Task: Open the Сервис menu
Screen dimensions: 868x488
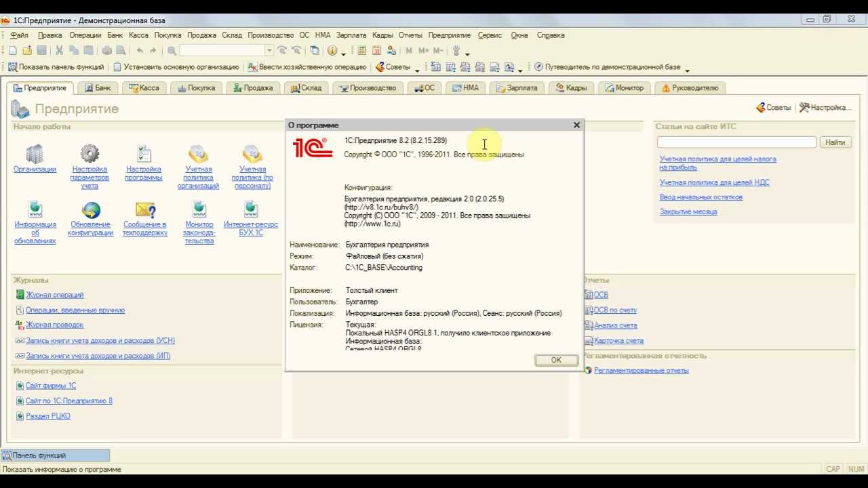Action: point(490,35)
